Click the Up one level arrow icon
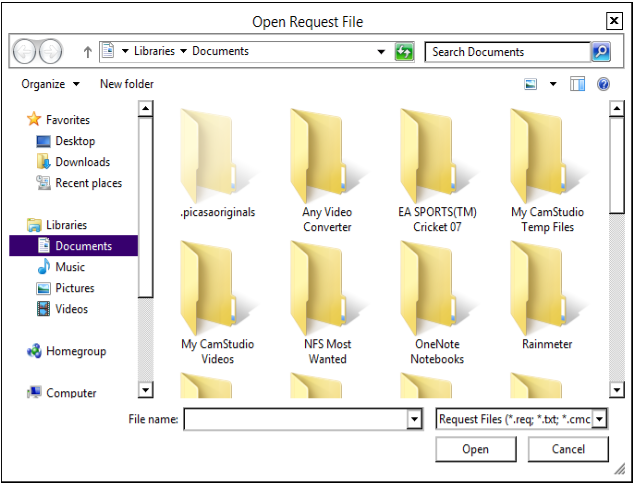635x483 pixels. tap(88, 51)
